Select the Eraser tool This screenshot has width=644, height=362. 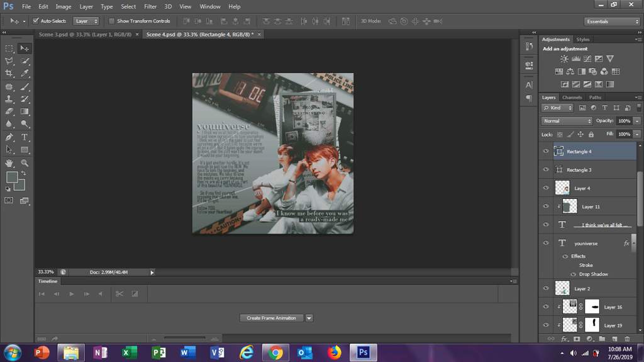(9, 111)
